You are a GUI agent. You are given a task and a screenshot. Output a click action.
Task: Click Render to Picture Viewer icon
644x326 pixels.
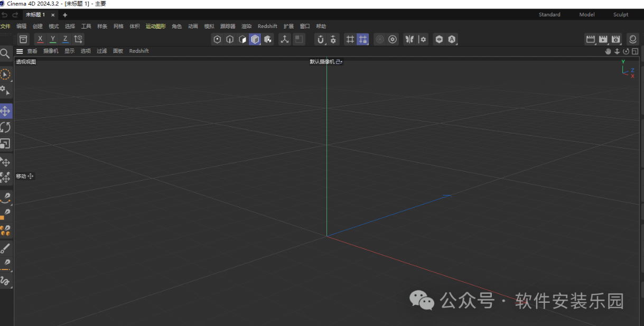pos(603,39)
